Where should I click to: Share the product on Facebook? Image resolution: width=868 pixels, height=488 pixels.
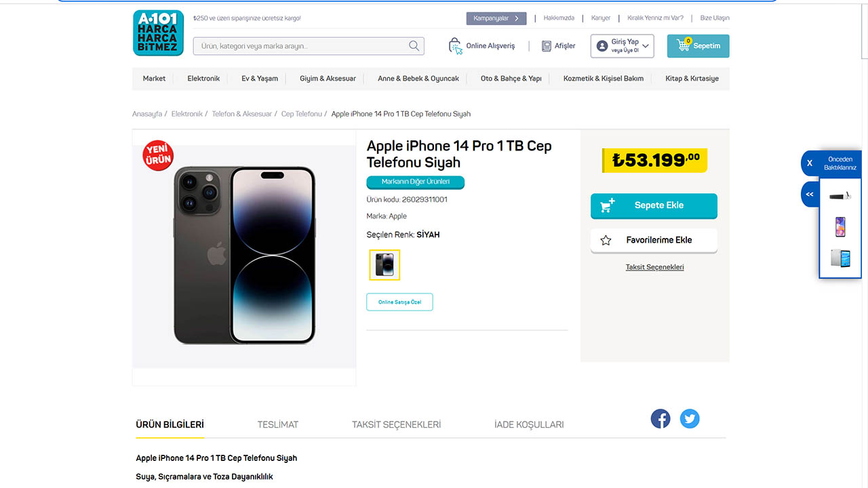(660, 419)
